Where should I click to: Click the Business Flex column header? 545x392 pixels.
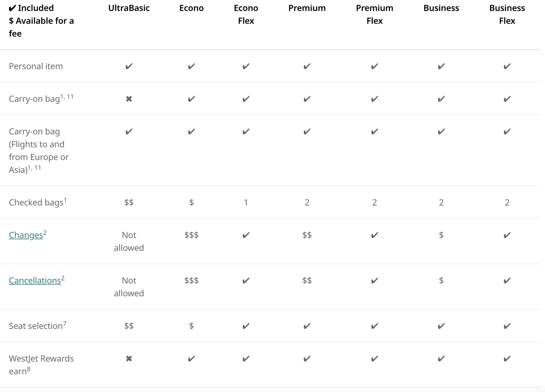click(x=507, y=14)
